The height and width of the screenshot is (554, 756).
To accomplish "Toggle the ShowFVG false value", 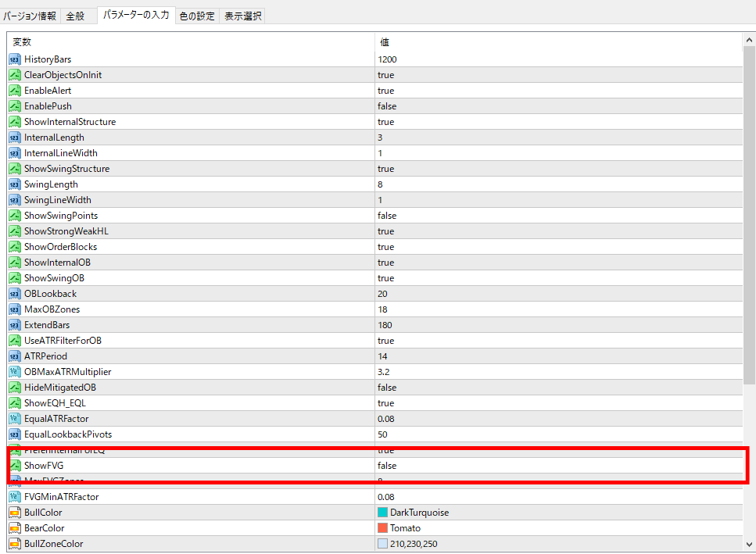I will pos(387,466).
